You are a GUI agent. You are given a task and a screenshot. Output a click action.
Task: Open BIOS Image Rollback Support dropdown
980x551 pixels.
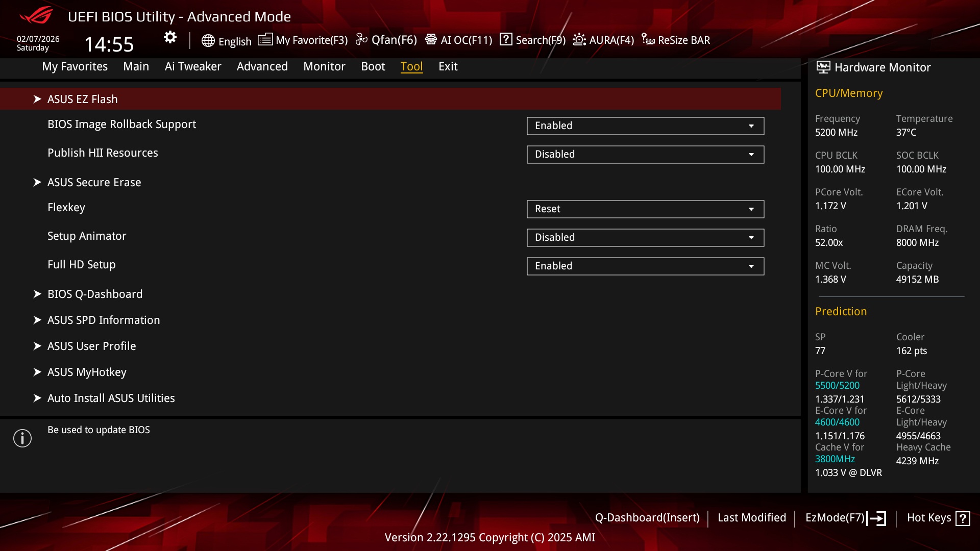645,126
